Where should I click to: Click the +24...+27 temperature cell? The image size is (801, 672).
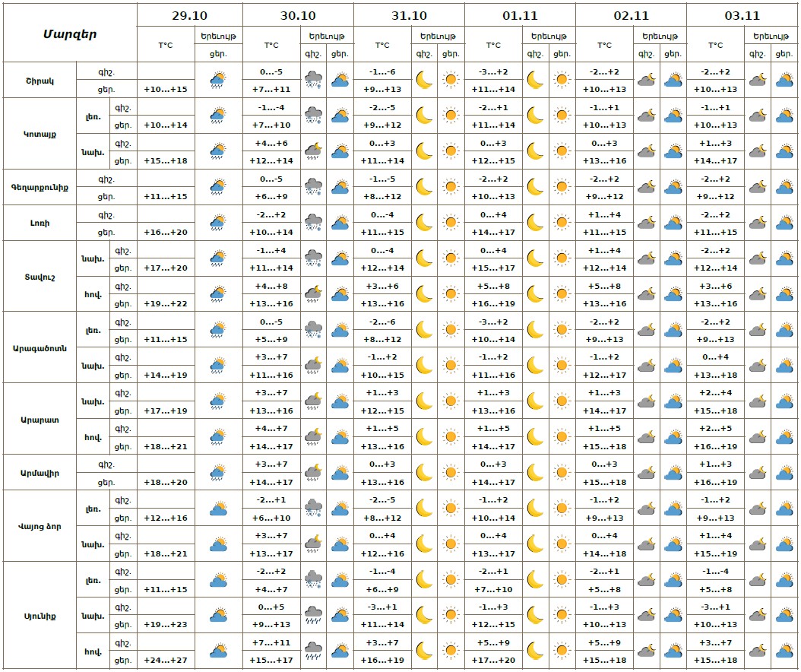[165, 660]
